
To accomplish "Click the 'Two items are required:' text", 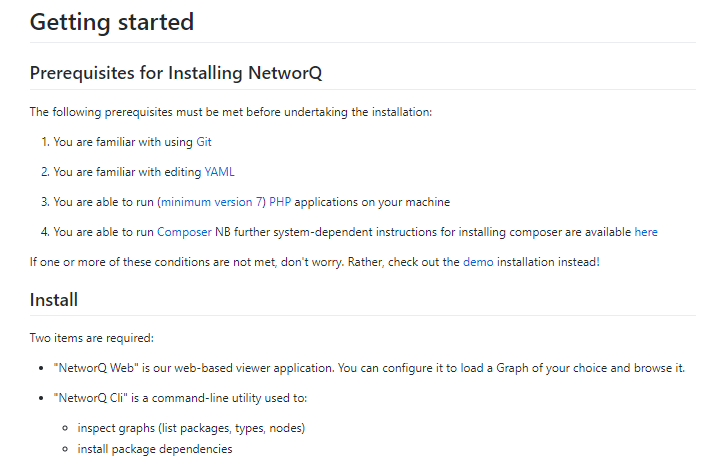I will [x=92, y=338].
